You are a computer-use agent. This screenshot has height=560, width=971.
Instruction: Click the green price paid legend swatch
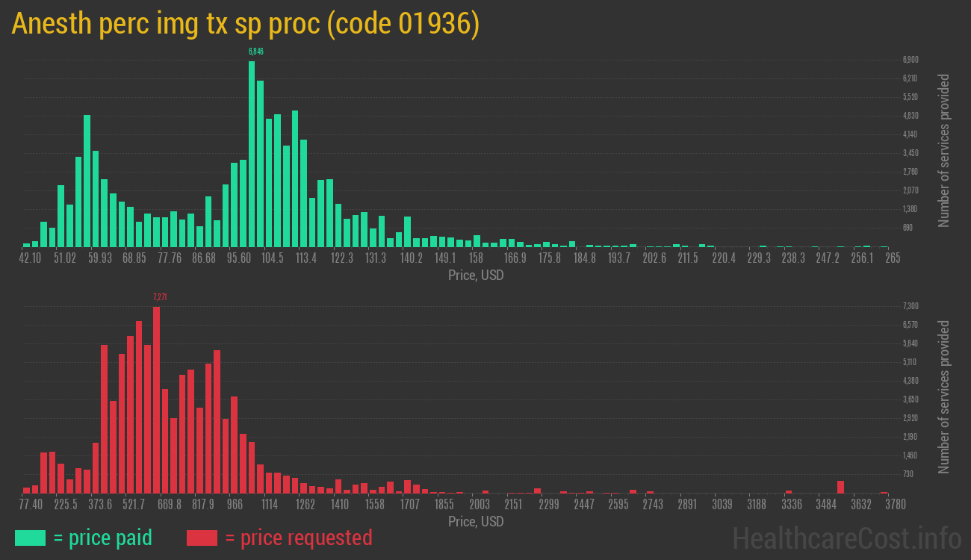(30, 538)
